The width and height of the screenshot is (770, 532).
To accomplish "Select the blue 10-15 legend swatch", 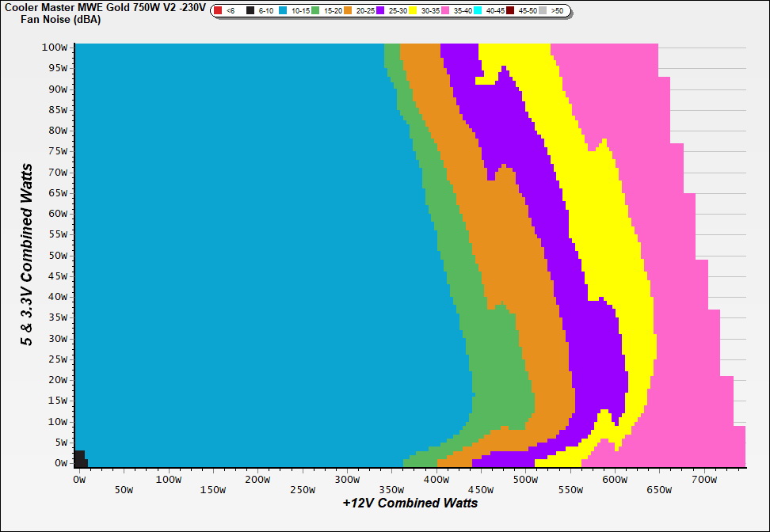I will tap(284, 11).
